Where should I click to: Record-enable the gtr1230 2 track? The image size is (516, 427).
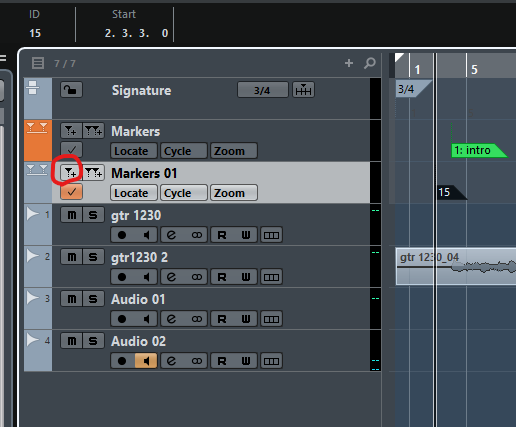(x=122, y=277)
